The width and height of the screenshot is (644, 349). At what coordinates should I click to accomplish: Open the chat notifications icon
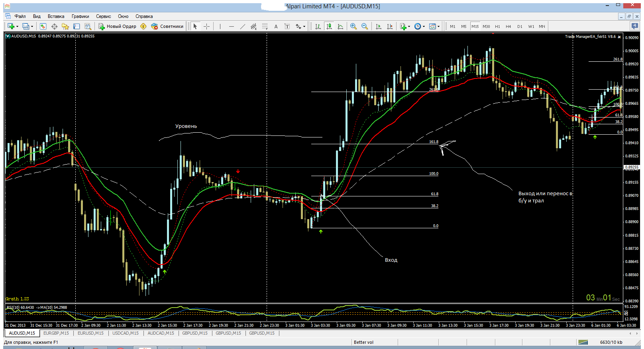[x=634, y=26]
